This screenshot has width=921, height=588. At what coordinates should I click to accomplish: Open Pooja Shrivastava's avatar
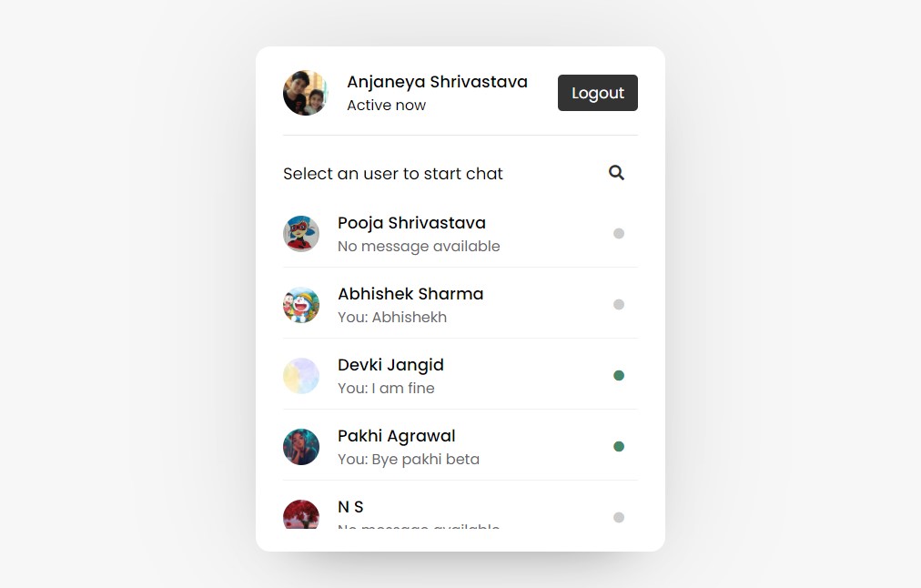(301, 234)
